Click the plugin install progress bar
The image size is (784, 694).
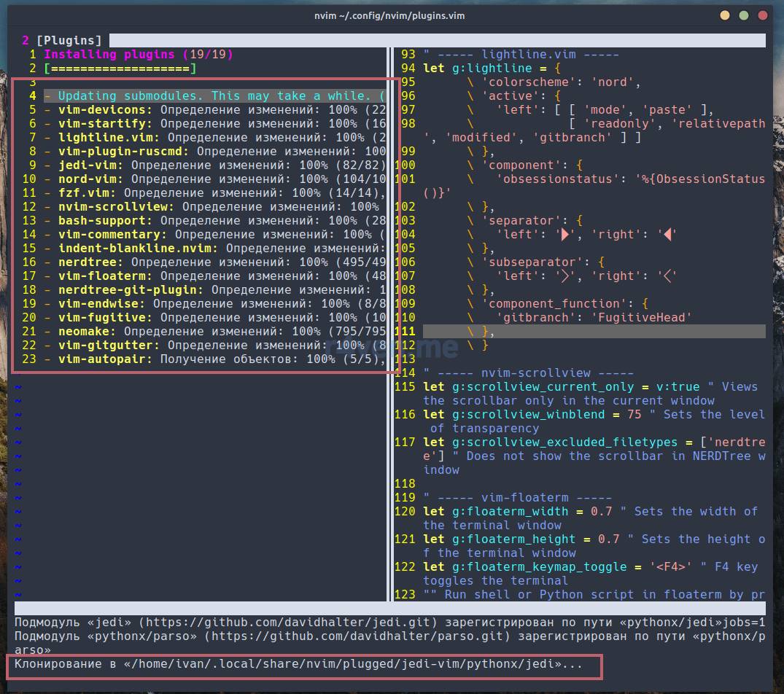click(x=120, y=69)
